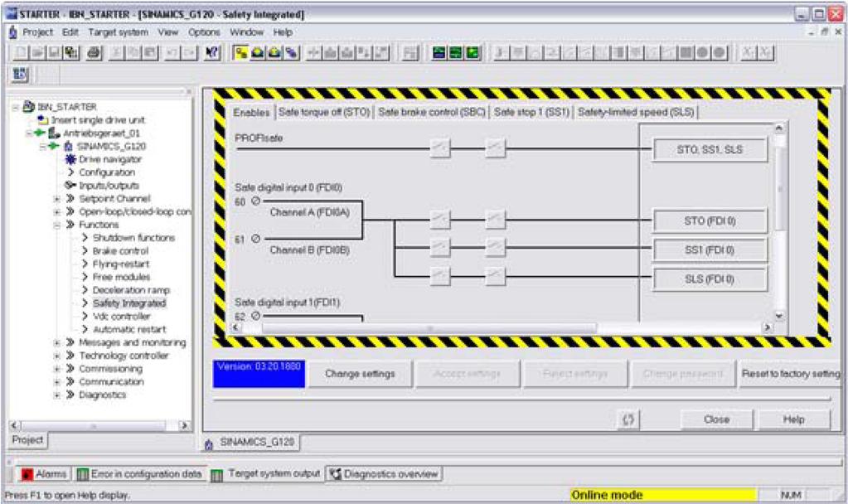Screen dimensions: 848x504
Task: Click the Paste toolbar icon
Action: tap(150, 52)
